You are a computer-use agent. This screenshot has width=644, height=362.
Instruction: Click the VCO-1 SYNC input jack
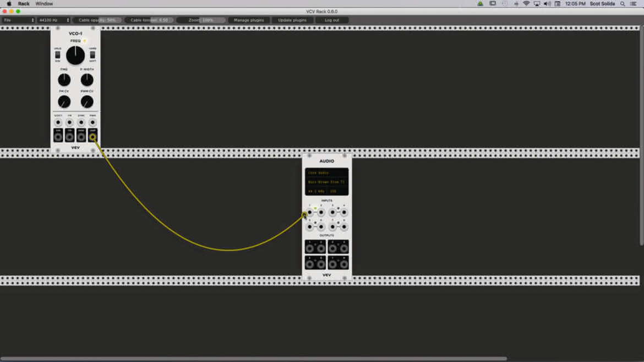pyautogui.click(x=81, y=122)
